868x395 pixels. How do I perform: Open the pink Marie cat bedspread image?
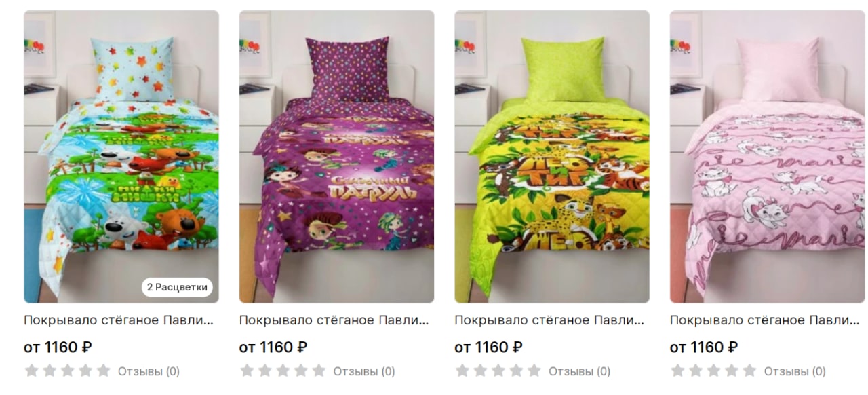767,156
